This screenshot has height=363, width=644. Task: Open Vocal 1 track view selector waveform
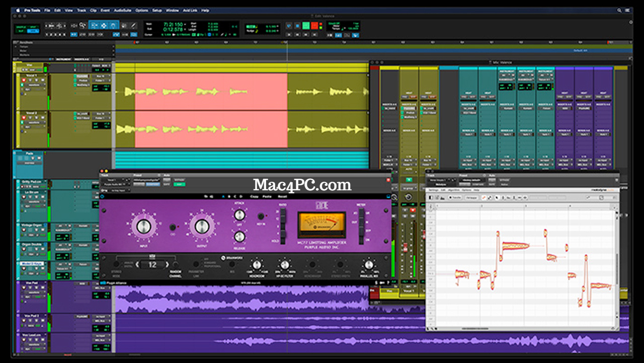[34, 85]
